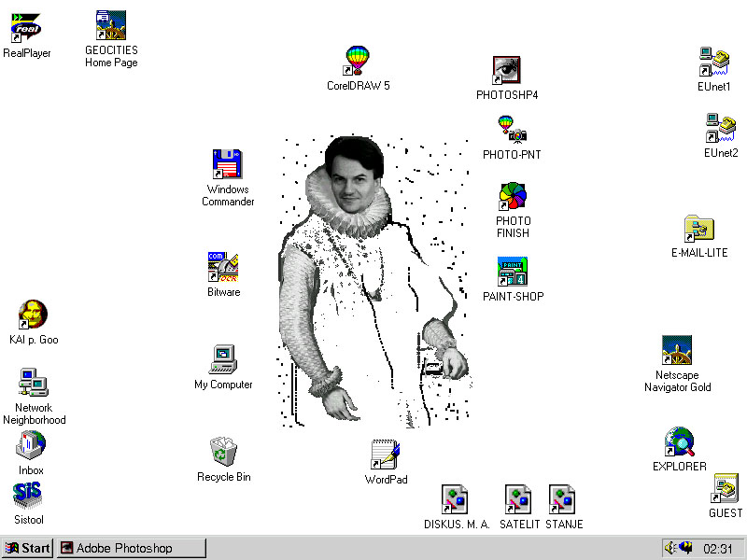Select the Bitware desktop icon

[223, 268]
